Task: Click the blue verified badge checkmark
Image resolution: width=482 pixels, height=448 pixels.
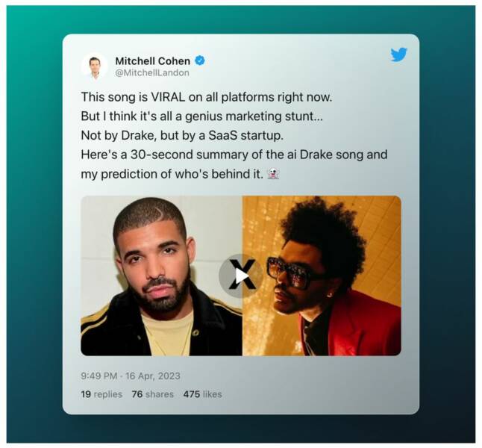Action: [200, 60]
